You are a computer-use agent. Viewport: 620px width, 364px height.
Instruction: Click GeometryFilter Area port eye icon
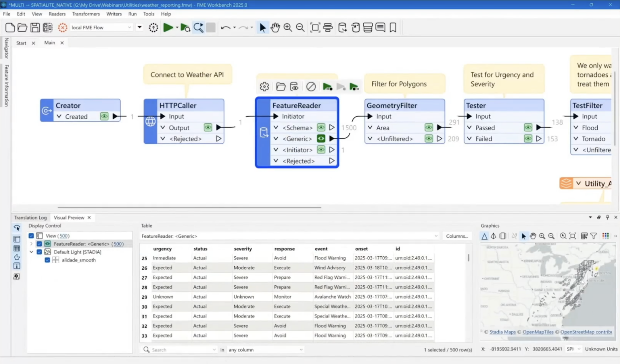click(429, 127)
